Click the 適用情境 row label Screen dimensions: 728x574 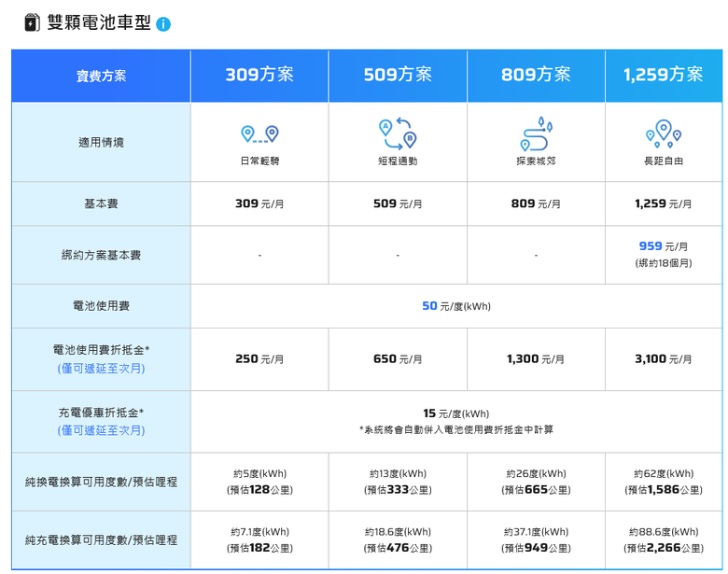101,142
